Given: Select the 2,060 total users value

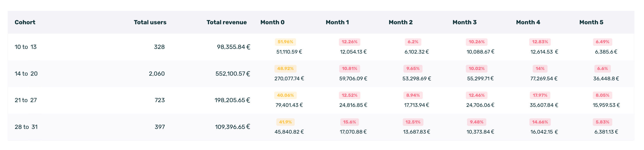Looking at the screenshot, I should (x=157, y=74).
